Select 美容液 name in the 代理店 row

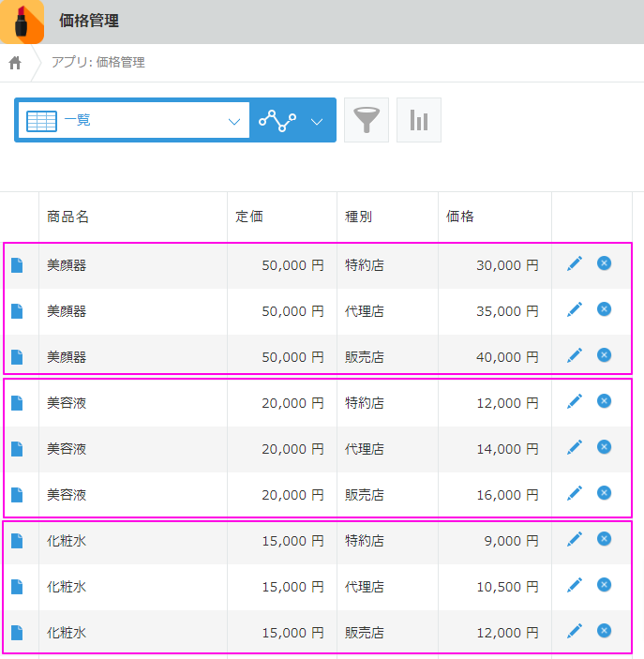tap(67, 449)
